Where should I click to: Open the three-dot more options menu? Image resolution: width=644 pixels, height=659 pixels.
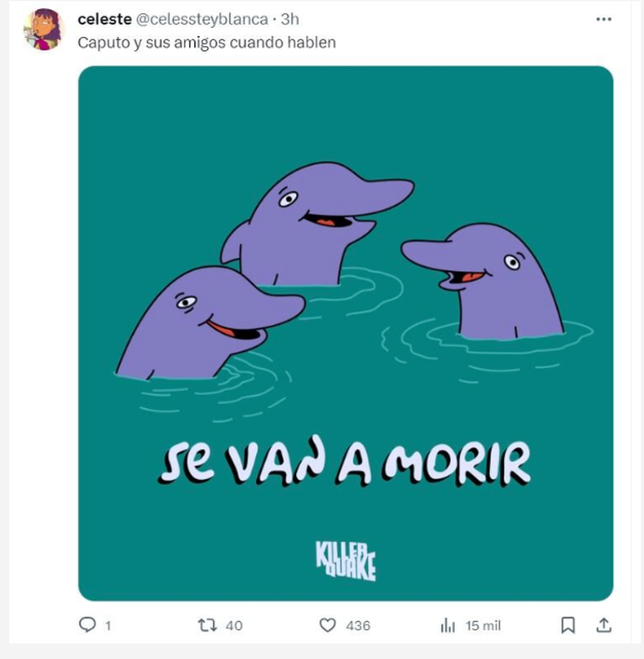coord(604,19)
